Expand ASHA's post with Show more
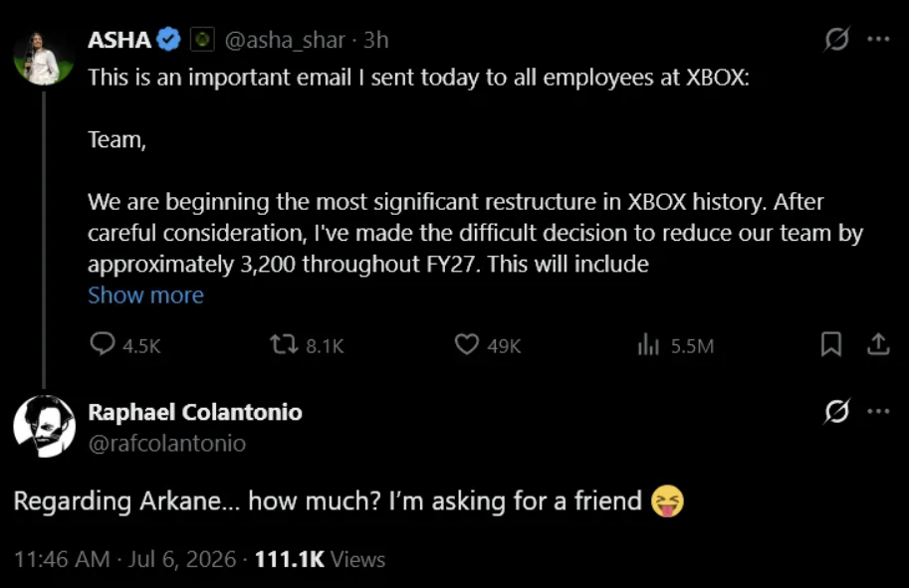 145,295
